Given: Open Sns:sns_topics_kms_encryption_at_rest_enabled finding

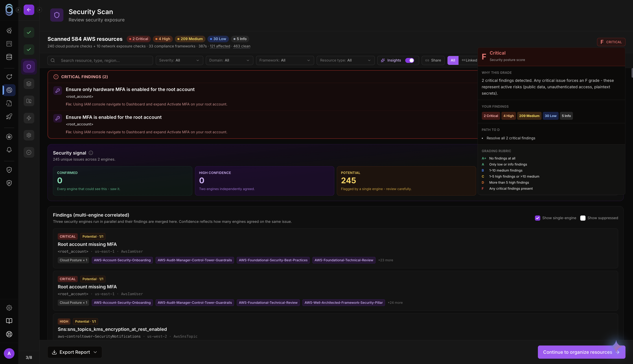Looking at the screenshot, I should (112, 329).
